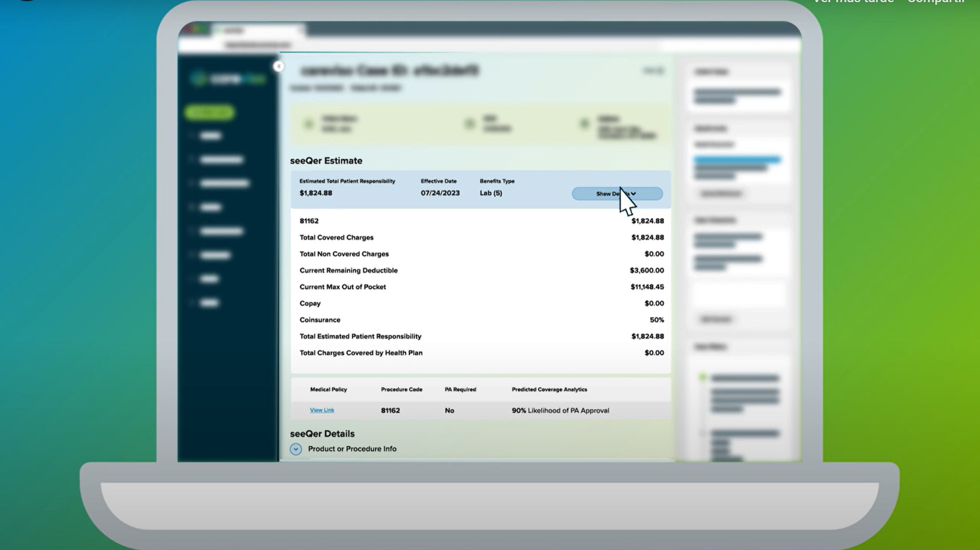Select the procedure code 81162 table cell
Viewport: 980px width, 550px height.
(390, 410)
